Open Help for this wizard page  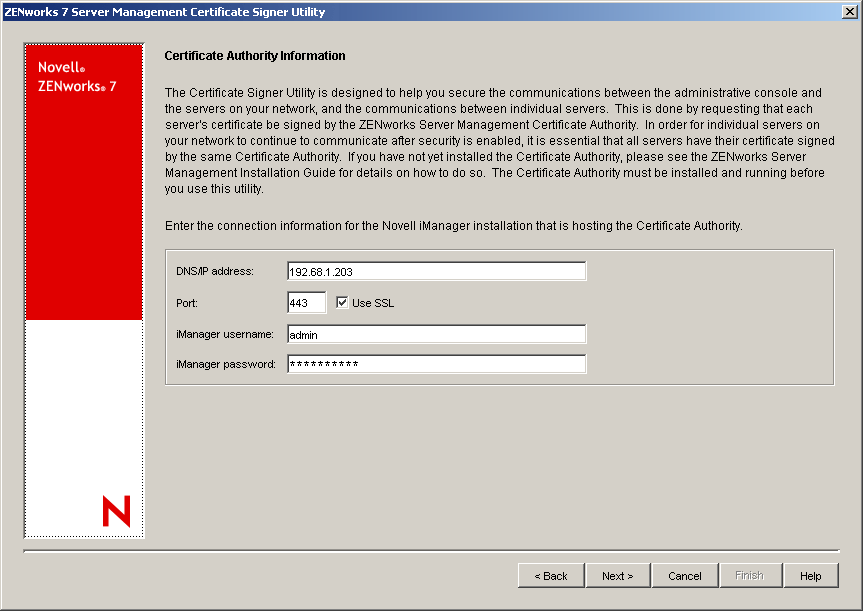[811, 575]
